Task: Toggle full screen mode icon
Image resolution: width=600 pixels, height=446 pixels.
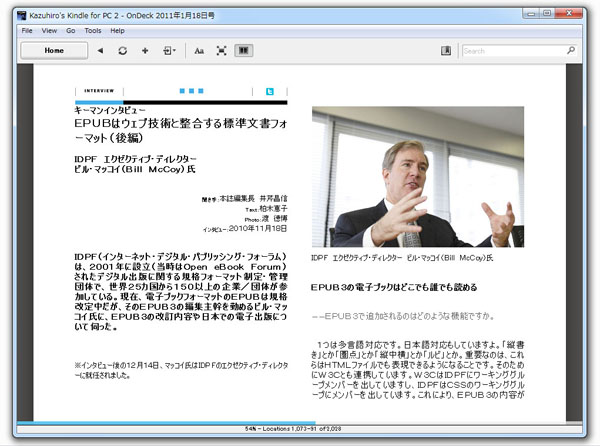Action: [x=221, y=50]
